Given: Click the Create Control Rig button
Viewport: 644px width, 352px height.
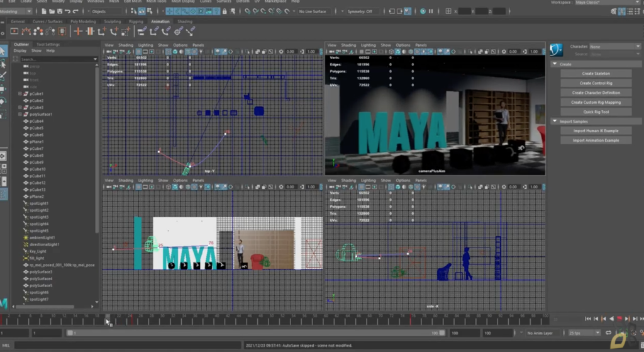Looking at the screenshot, I should coord(596,83).
